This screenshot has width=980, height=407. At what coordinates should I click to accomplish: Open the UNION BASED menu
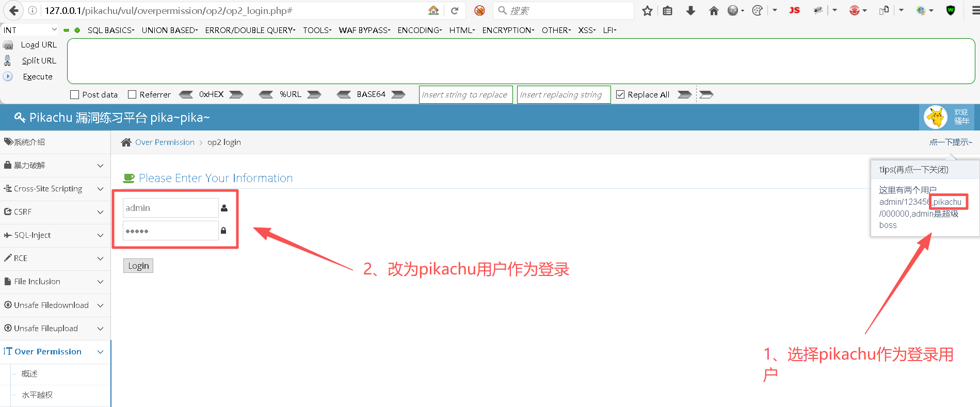coord(170,30)
